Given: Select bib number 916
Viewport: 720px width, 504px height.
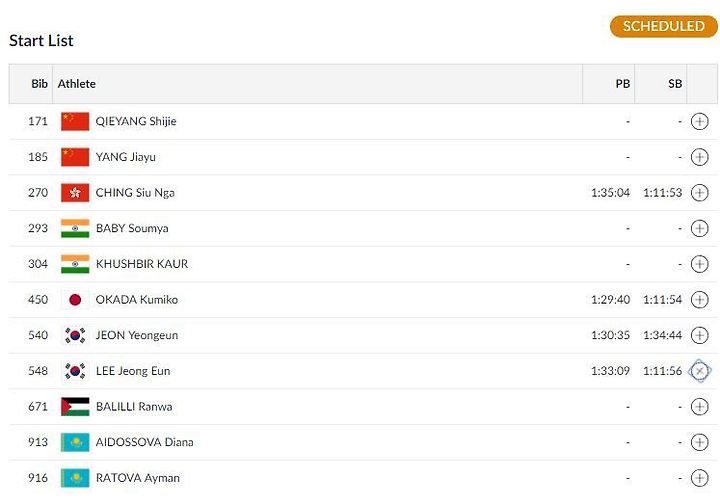Looking at the screenshot, I should tap(38, 478).
